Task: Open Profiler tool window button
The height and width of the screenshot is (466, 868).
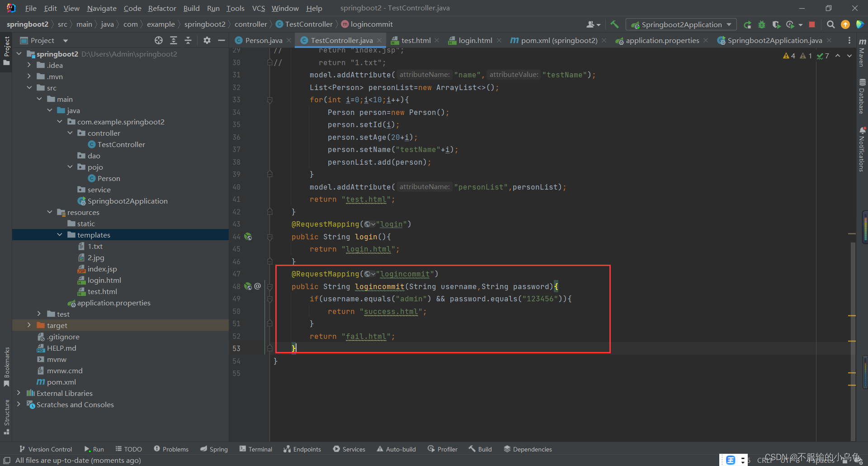Action: coord(443,449)
